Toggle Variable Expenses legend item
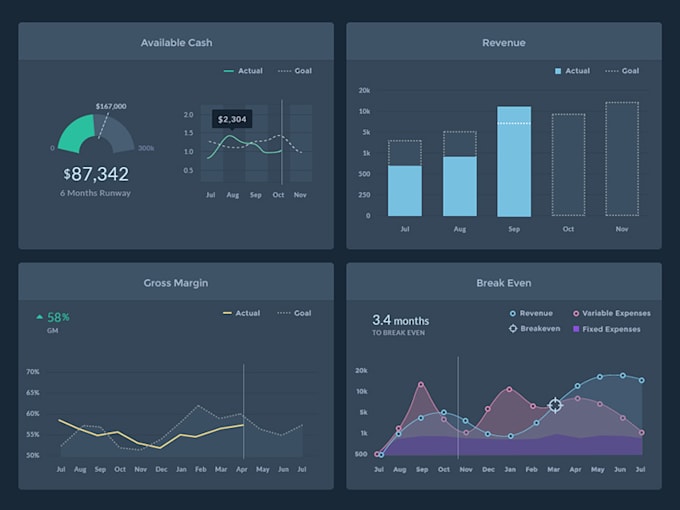 (x=611, y=313)
